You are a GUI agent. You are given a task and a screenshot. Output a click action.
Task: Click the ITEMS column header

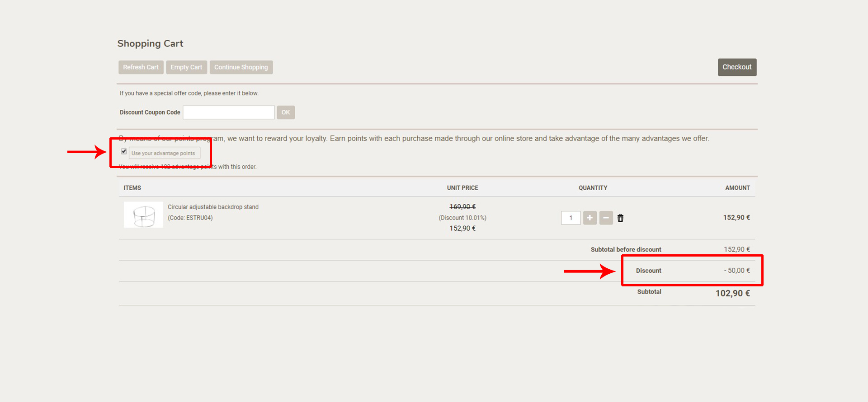[x=132, y=188]
